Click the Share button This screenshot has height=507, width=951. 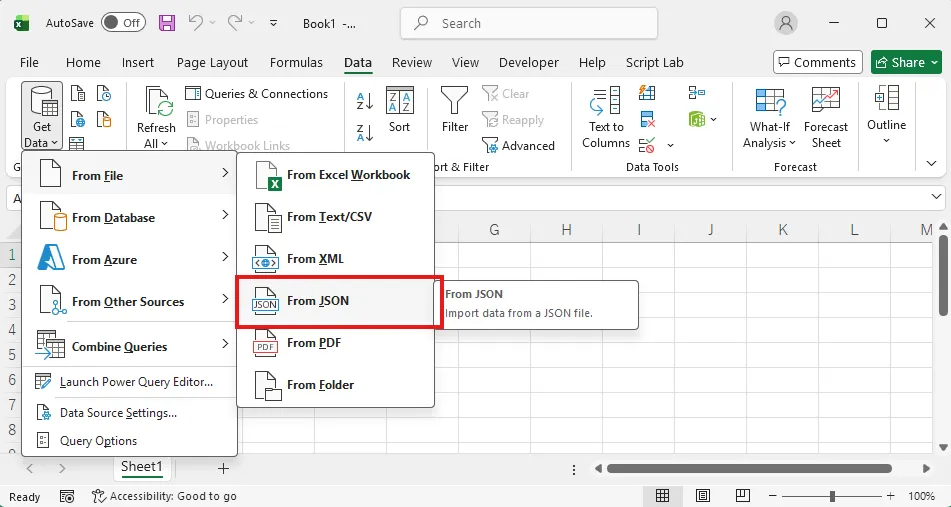pyautogui.click(x=906, y=62)
